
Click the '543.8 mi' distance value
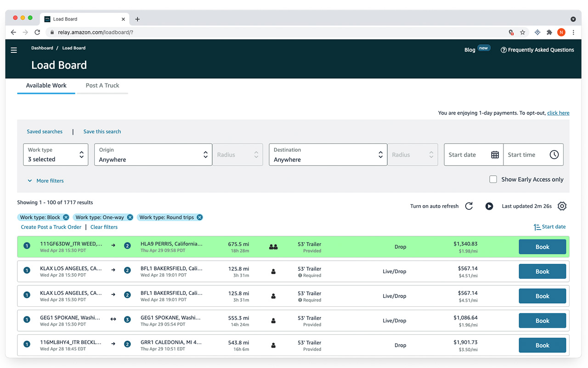tap(238, 342)
